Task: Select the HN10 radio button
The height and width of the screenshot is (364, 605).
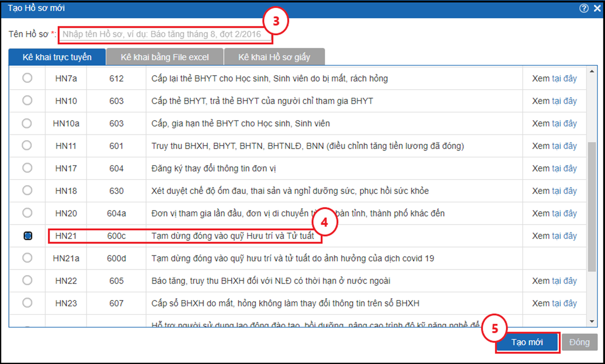Action: click(x=27, y=101)
